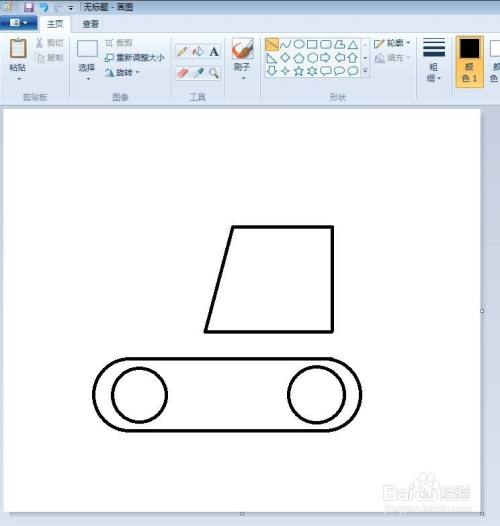This screenshot has height=526, width=500.
Task: Click the canvas bottom-right corner handle
Action: (x=482, y=514)
